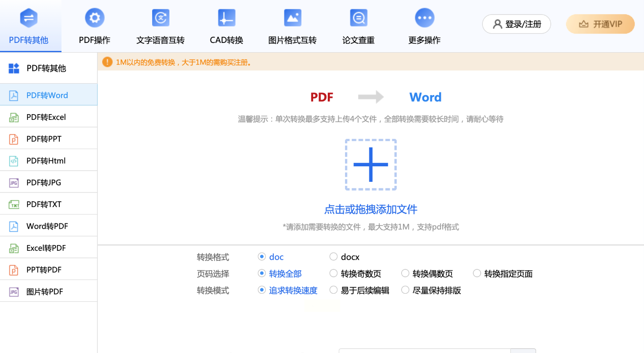Click the 更多操作 three-dots icon
Screen dimensions: 644x353
(424, 18)
